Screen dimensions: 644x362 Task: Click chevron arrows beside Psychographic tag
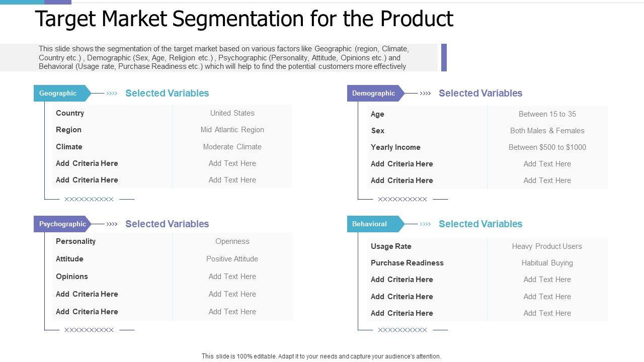click(112, 224)
